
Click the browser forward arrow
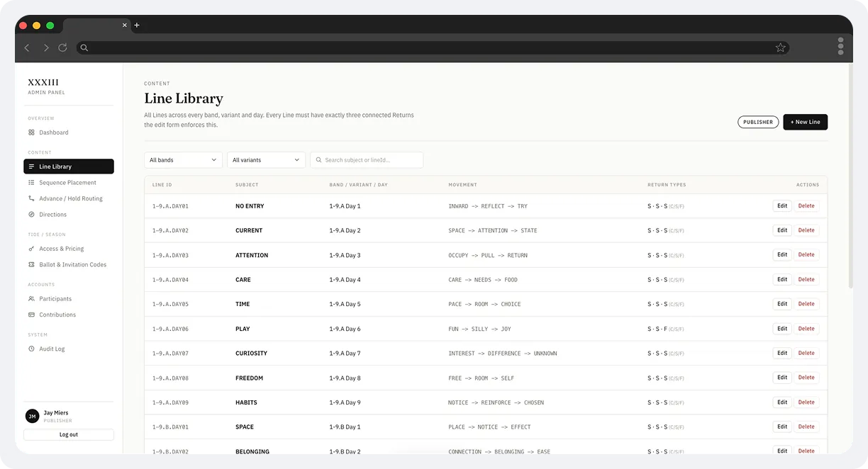[x=46, y=47]
